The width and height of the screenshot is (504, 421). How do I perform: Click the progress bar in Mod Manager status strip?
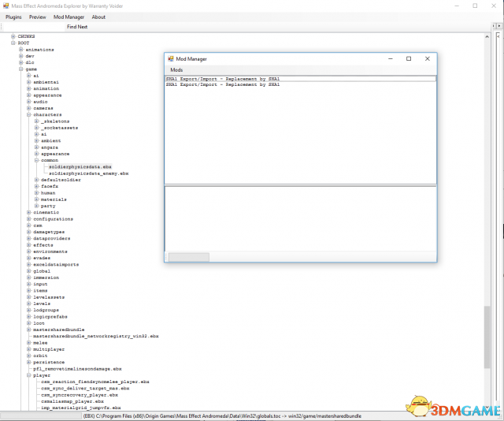pos(189,257)
